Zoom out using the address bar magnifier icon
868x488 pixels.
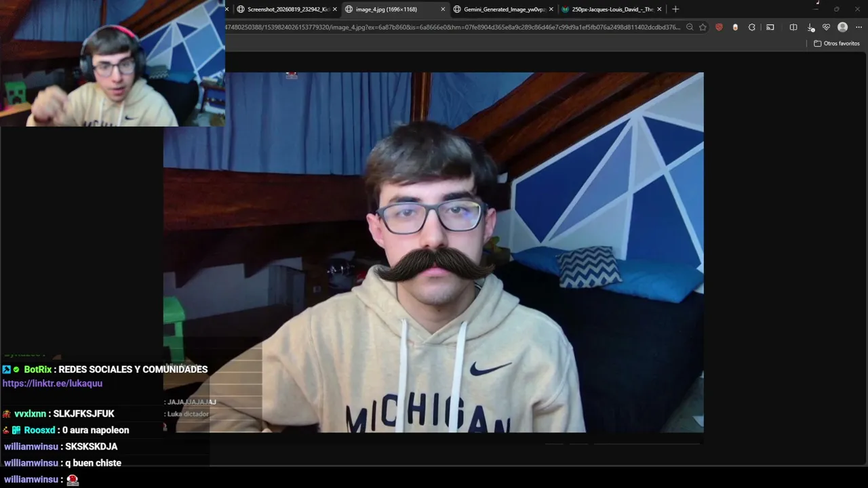(690, 27)
